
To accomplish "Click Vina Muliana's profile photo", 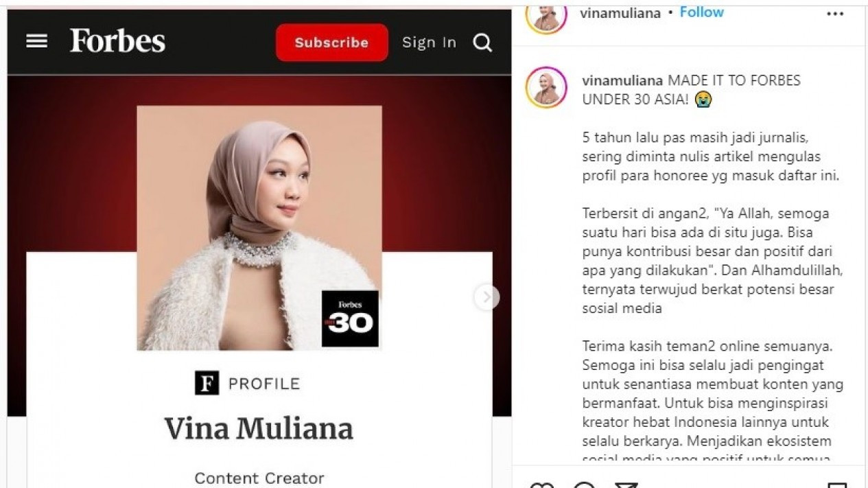I will click(259, 228).
